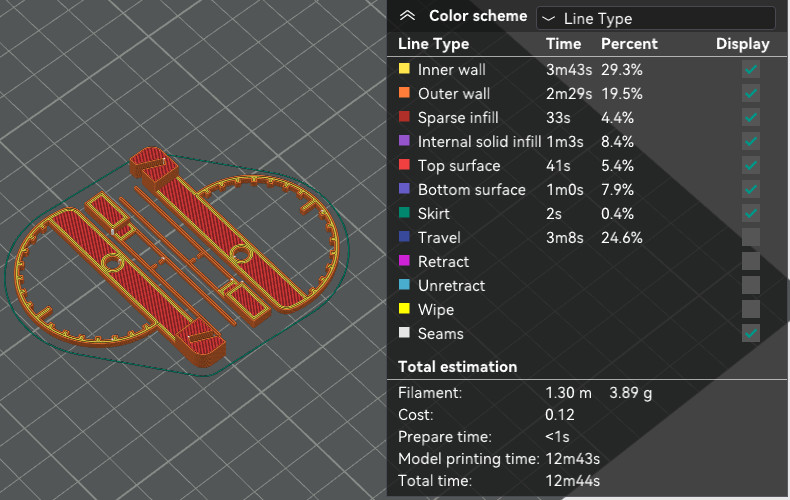Click the Bottom surface line type label

471,190
